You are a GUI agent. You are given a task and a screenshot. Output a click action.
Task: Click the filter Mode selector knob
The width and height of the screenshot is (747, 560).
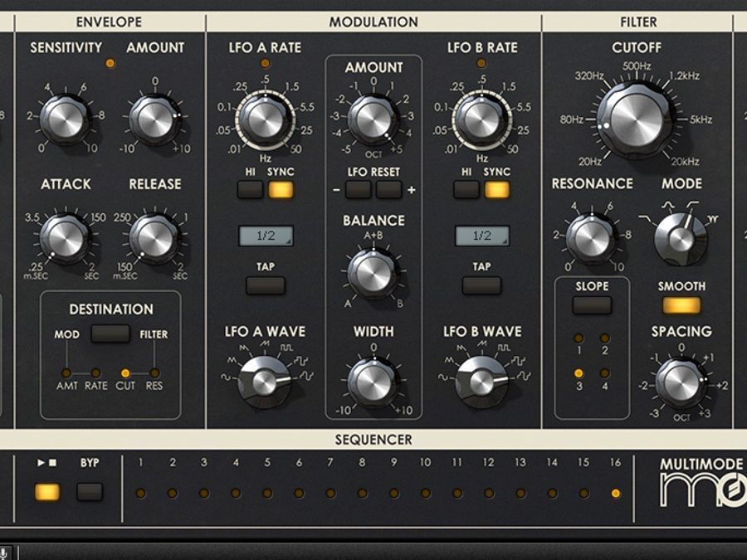(x=681, y=239)
